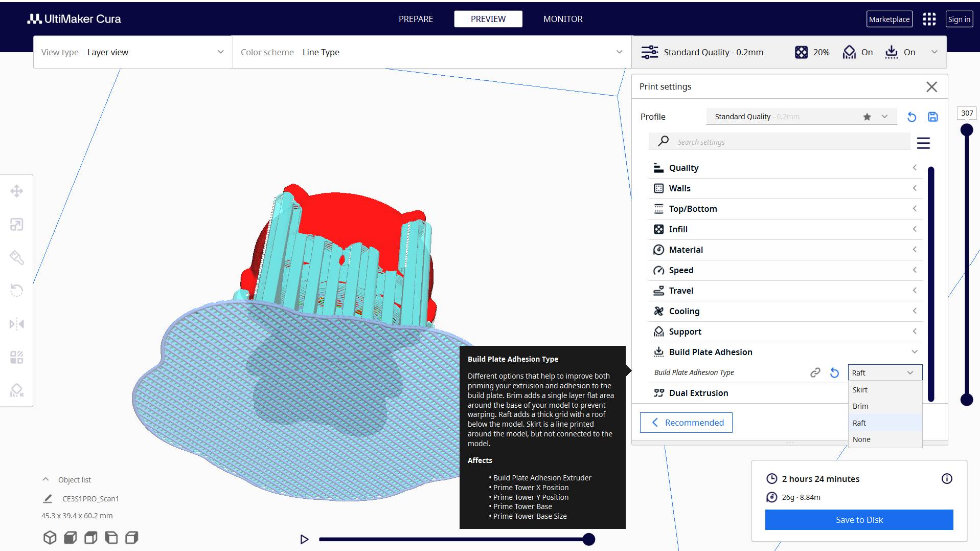Open the Marketplace
This screenshot has width=980, height=551.
coord(889,19)
